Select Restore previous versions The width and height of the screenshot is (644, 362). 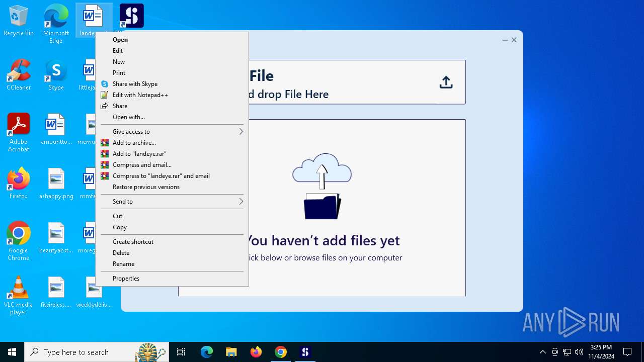pos(172,187)
